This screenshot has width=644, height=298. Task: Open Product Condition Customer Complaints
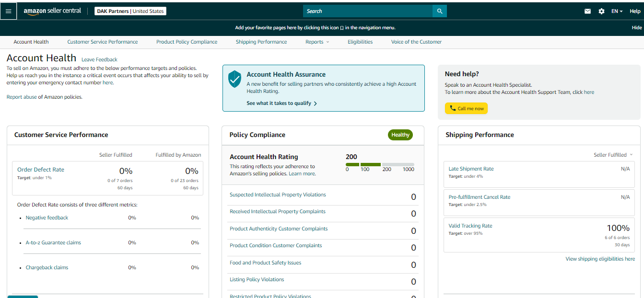[x=276, y=245]
